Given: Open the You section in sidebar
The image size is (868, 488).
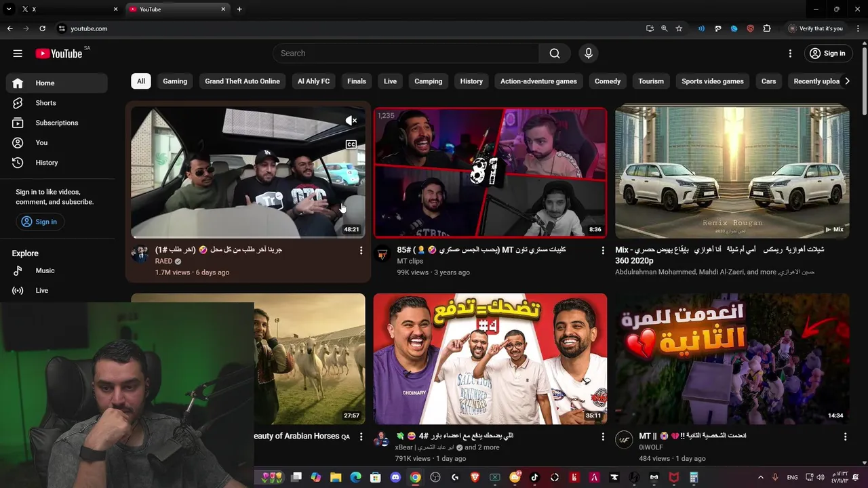Looking at the screenshot, I should (x=57, y=142).
